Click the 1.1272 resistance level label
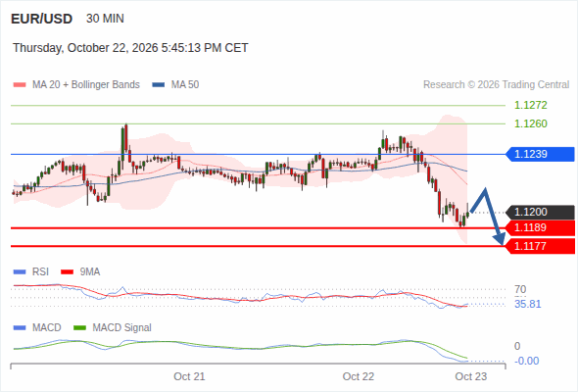This screenshot has width=578, height=392. click(x=531, y=105)
